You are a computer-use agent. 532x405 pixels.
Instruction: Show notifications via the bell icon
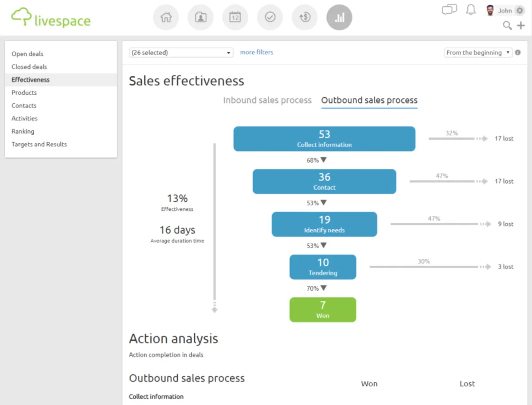coord(471,10)
